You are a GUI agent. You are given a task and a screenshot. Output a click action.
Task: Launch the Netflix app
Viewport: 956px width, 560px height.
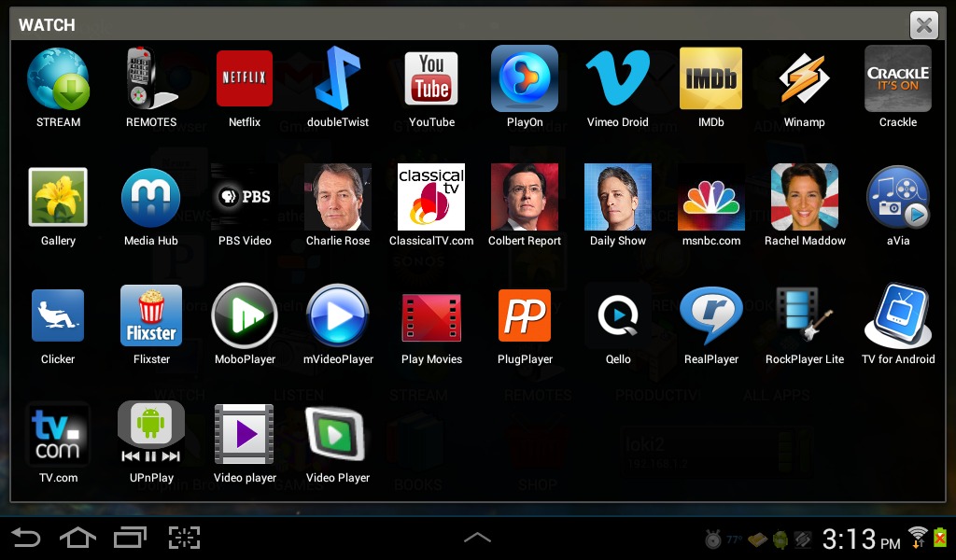[x=245, y=78]
